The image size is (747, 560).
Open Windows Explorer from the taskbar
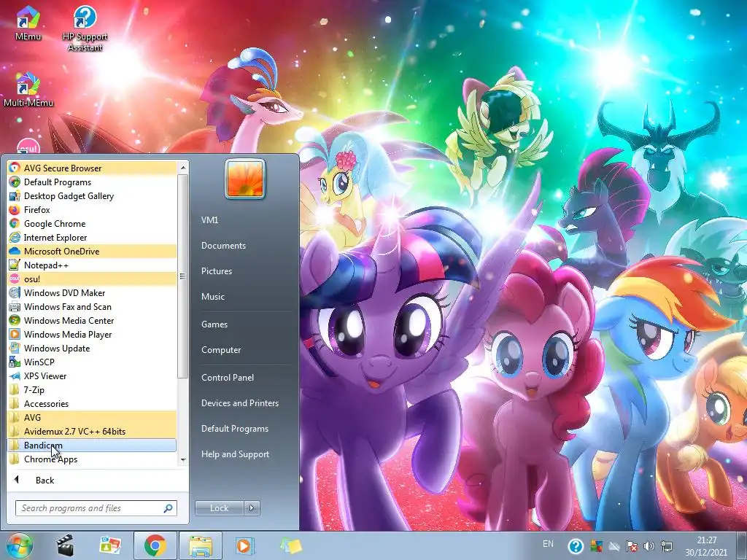200,545
